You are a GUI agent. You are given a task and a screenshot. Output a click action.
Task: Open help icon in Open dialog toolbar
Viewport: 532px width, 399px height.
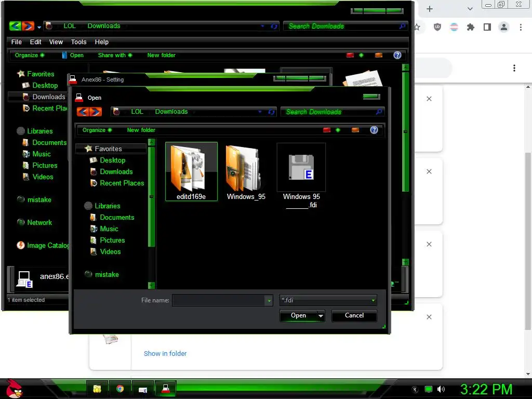pyautogui.click(x=374, y=130)
